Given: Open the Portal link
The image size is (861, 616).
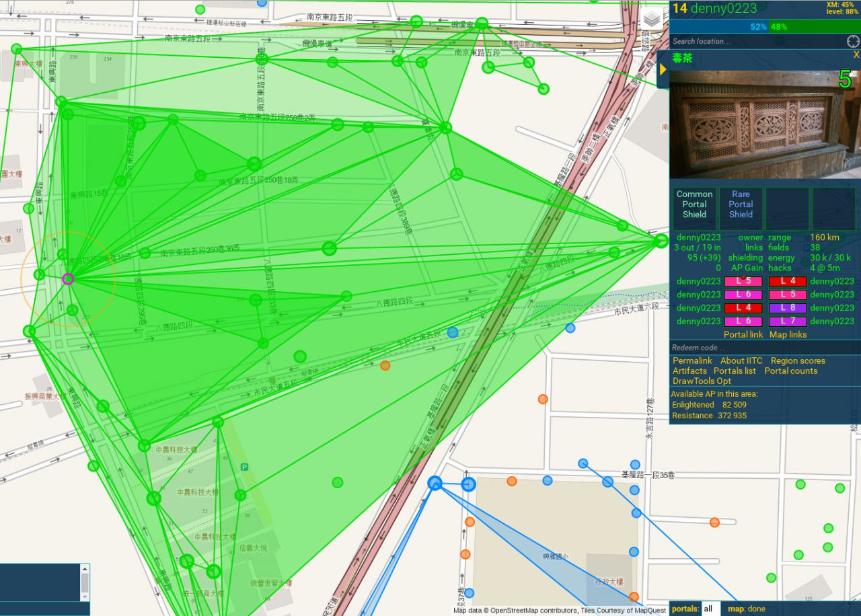Looking at the screenshot, I should click(743, 334).
